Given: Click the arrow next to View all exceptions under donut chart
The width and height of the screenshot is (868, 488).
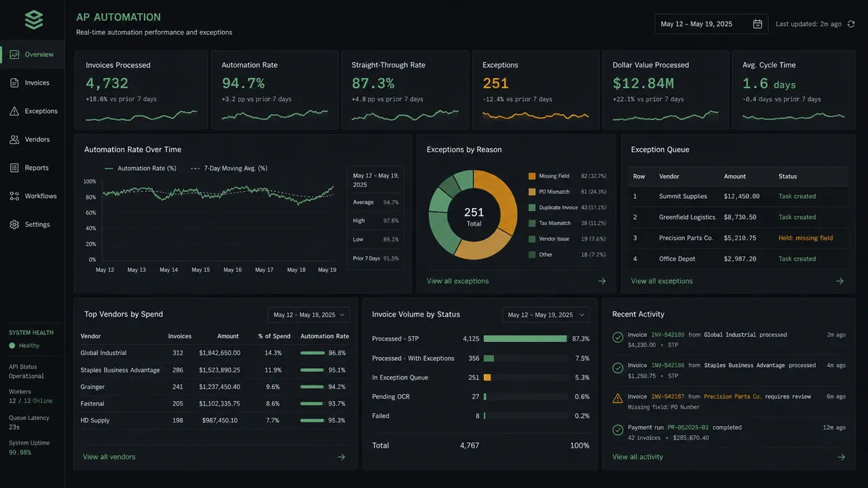Looking at the screenshot, I should pyautogui.click(x=602, y=281).
